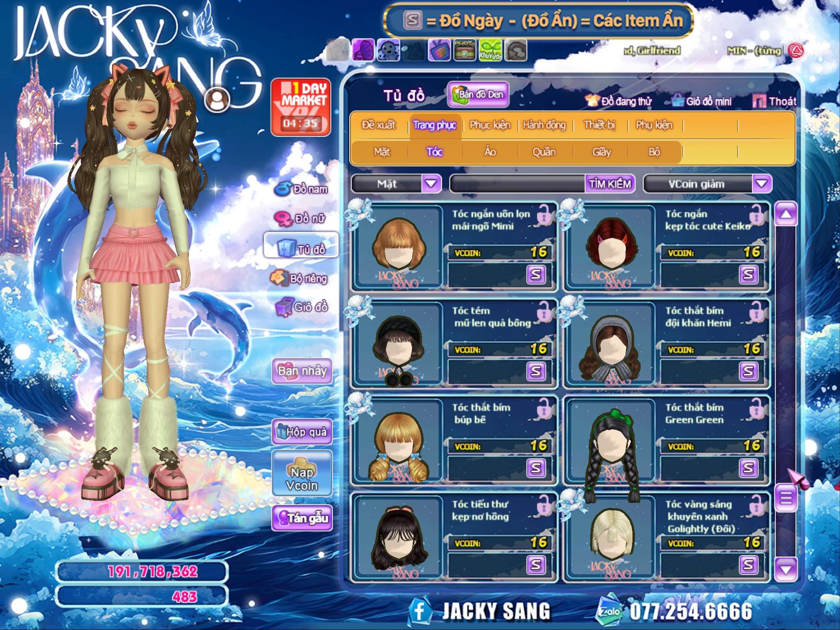Switch to Hành động tab
840x630 pixels.
tap(544, 125)
